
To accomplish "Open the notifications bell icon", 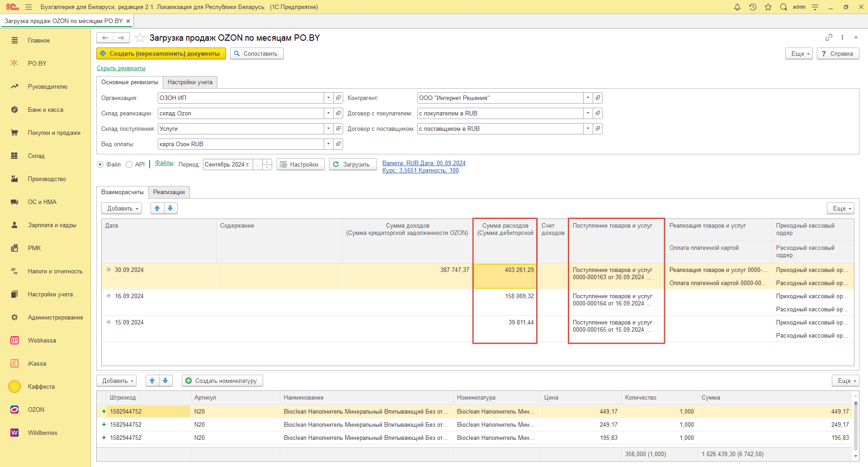I will click(x=737, y=7).
